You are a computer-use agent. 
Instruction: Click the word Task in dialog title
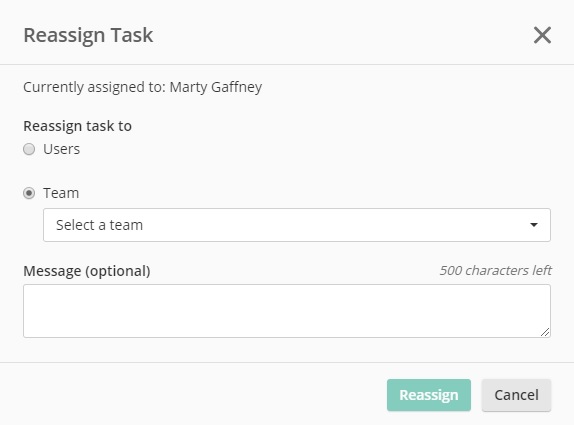coord(132,35)
